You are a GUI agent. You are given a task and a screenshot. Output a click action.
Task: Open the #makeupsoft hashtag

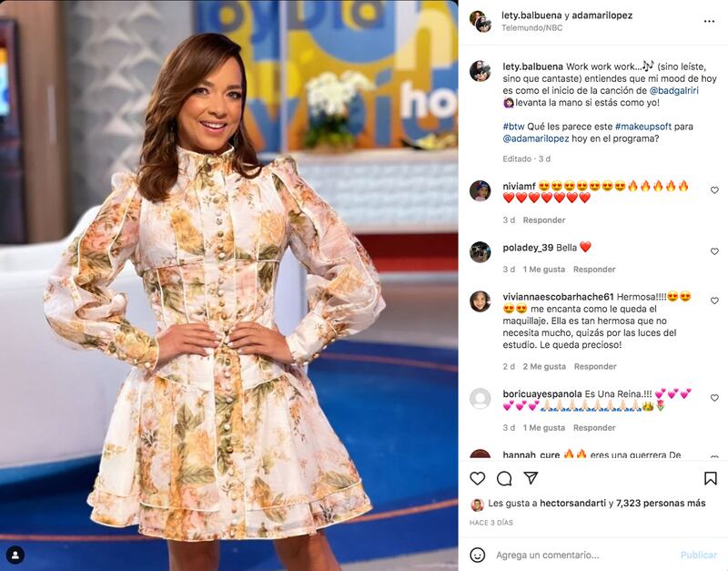(x=643, y=127)
